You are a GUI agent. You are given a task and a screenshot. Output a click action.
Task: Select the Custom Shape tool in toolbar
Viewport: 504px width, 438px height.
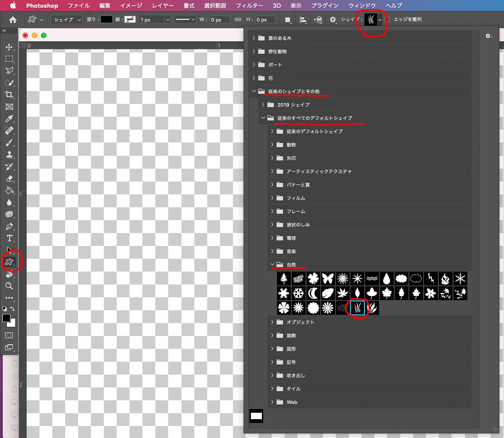(9, 262)
